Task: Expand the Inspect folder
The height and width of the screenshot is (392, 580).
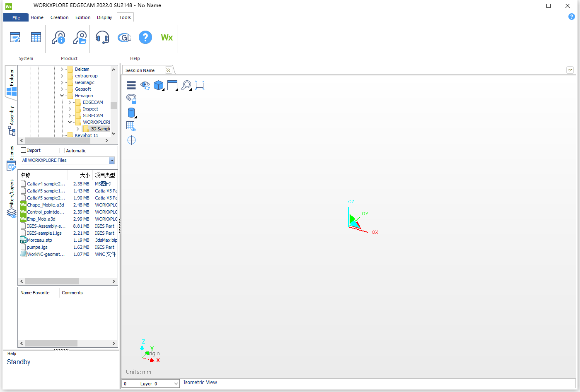Action: click(x=70, y=109)
